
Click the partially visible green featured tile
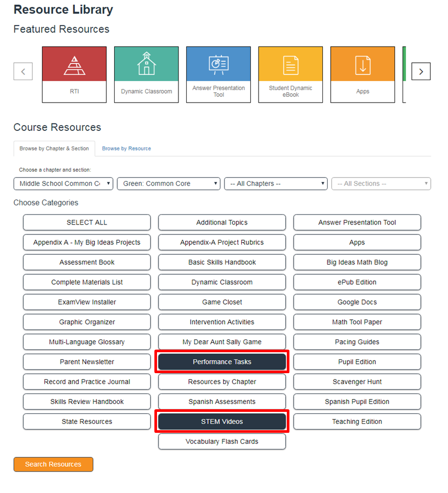404,74
